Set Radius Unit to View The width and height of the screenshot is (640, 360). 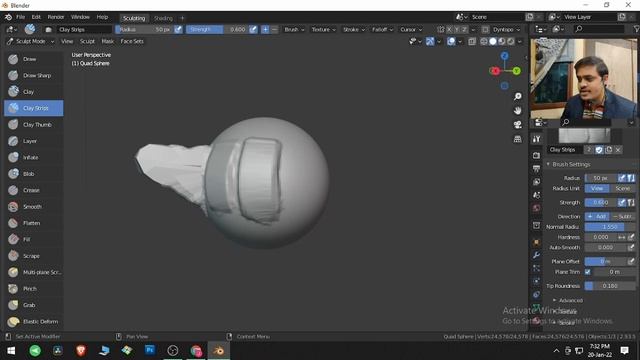[597, 189]
